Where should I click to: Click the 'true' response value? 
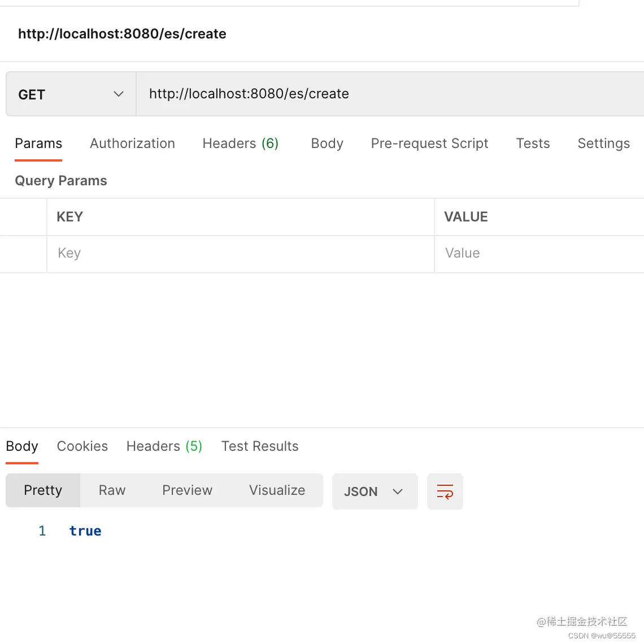click(85, 530)
